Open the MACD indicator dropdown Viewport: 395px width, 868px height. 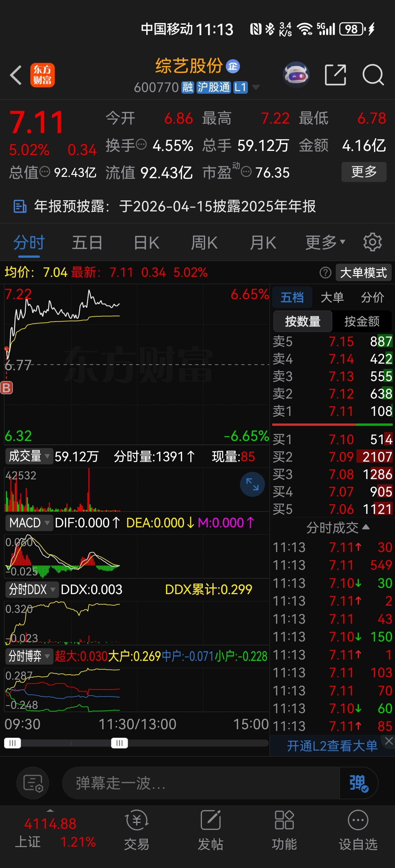pos(29,523)
